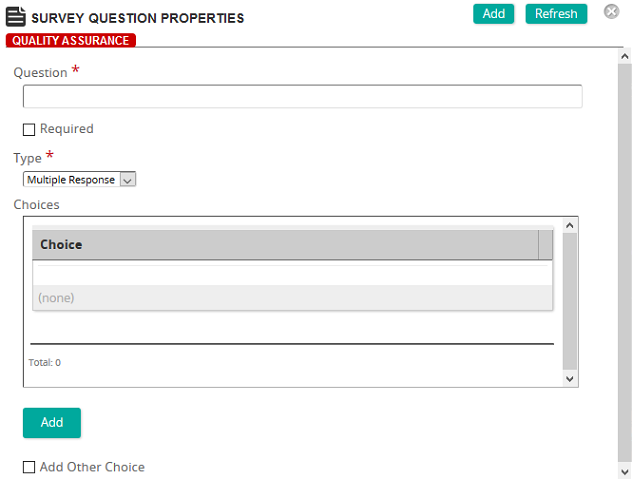
Task: Click the Type dropdown arrow button
Action: (128, 180)
